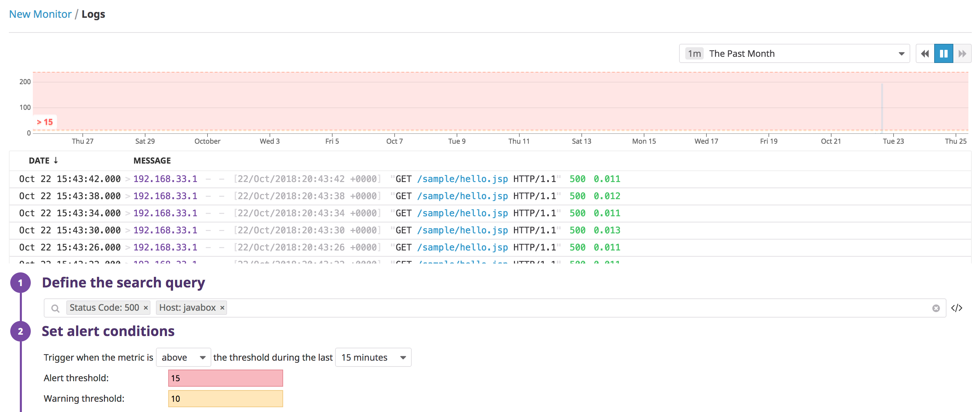
Task: Clear the entire search query
Action: coord(936,308)
